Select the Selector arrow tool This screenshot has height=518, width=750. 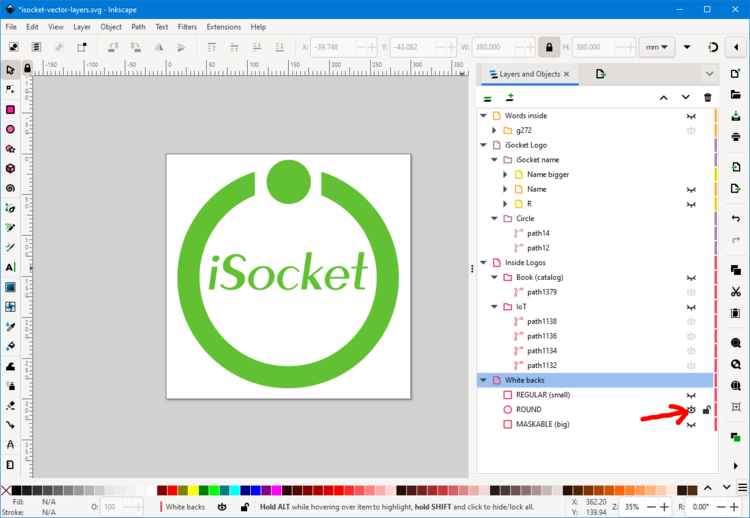click(x=10, y=70)
